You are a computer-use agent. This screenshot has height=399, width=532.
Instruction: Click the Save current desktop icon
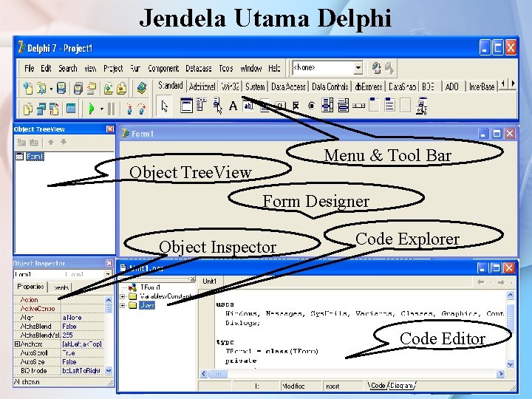(x=376, y=68)
